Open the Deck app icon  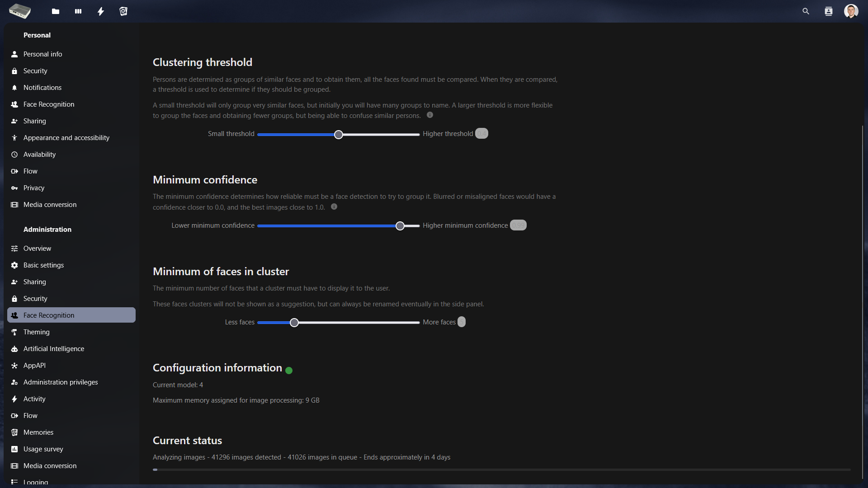pos(78,11)
